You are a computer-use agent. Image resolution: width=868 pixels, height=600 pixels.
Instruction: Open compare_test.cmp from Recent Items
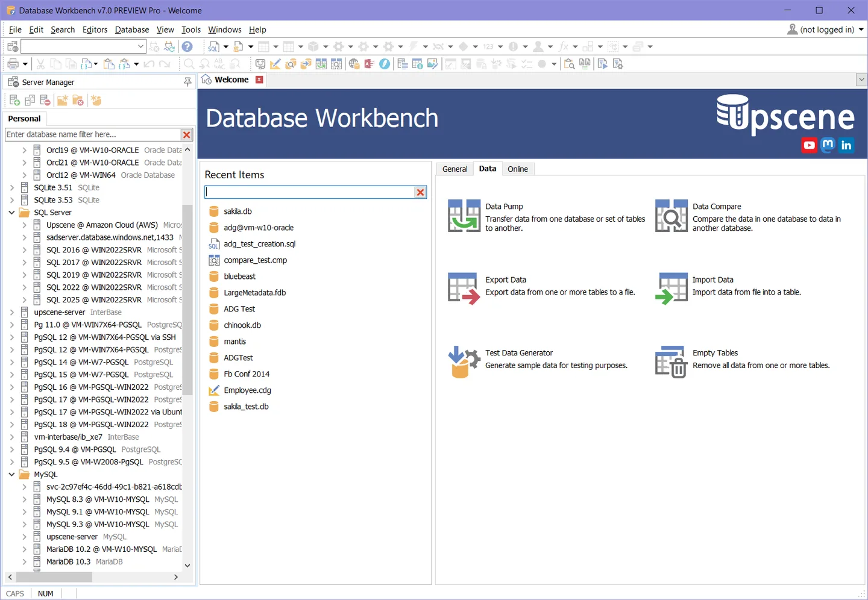click(x=255, y=260)
